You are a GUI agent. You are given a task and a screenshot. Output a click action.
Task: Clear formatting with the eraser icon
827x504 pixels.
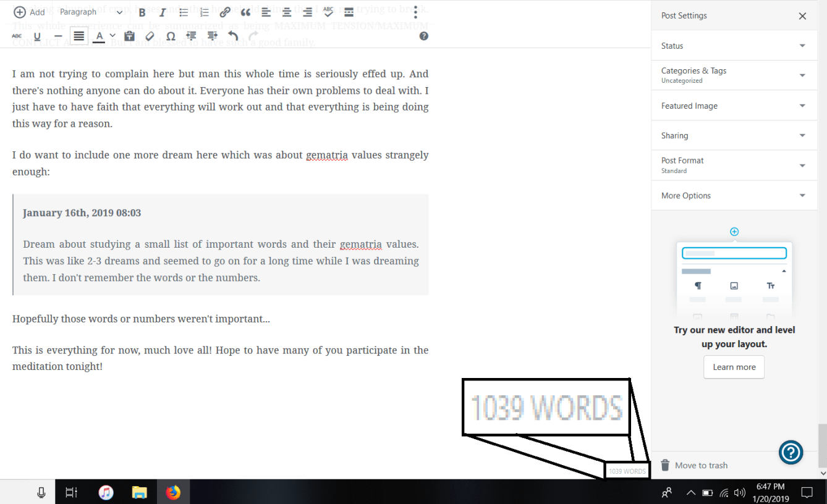click(x=150, y=36)
